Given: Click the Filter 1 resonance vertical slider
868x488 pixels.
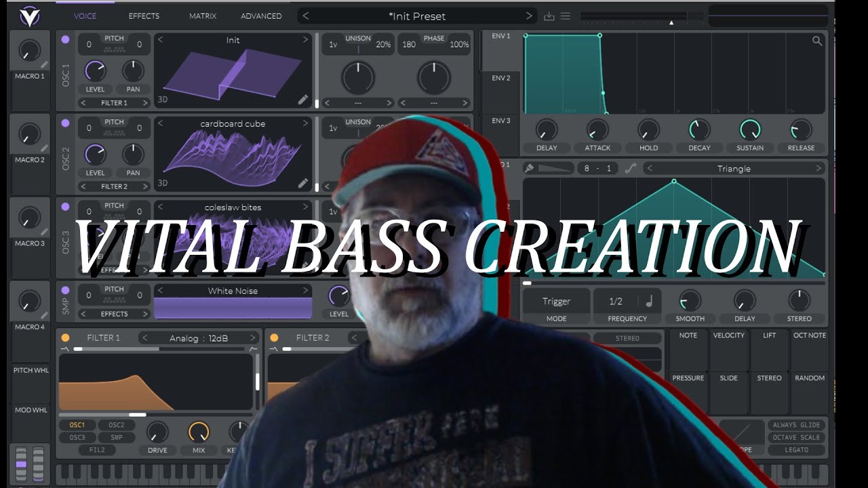Looking at the screenshot, I should click(257, 382).
